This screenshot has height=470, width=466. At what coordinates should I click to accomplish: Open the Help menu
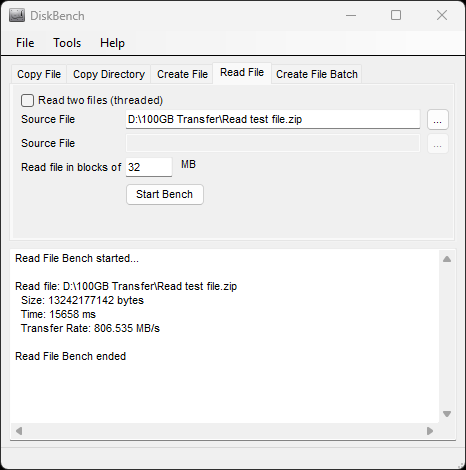click(112, 43)
